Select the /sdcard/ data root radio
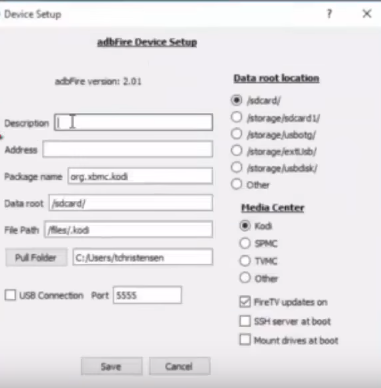Image resolution: width=381 pixels, height=388 pixels. (236, 100)
